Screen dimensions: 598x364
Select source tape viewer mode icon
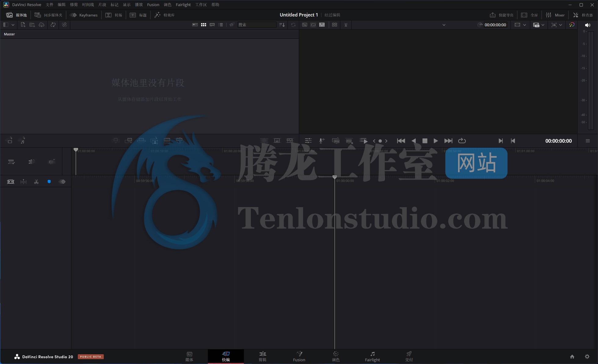pos(313,25)
